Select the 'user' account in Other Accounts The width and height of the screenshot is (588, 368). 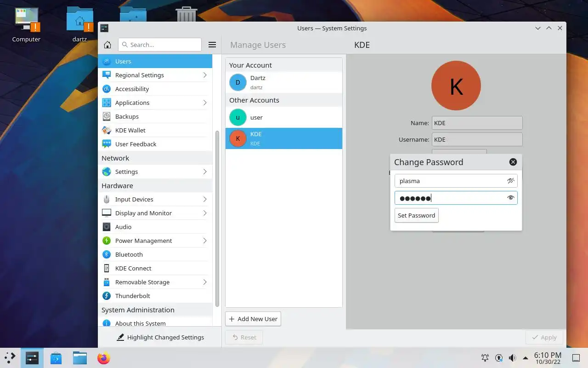click(x=284, y=117)
